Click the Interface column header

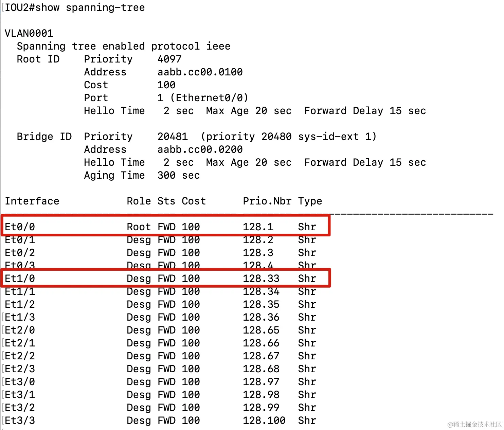pyautogui.click(x=32, y=201)
